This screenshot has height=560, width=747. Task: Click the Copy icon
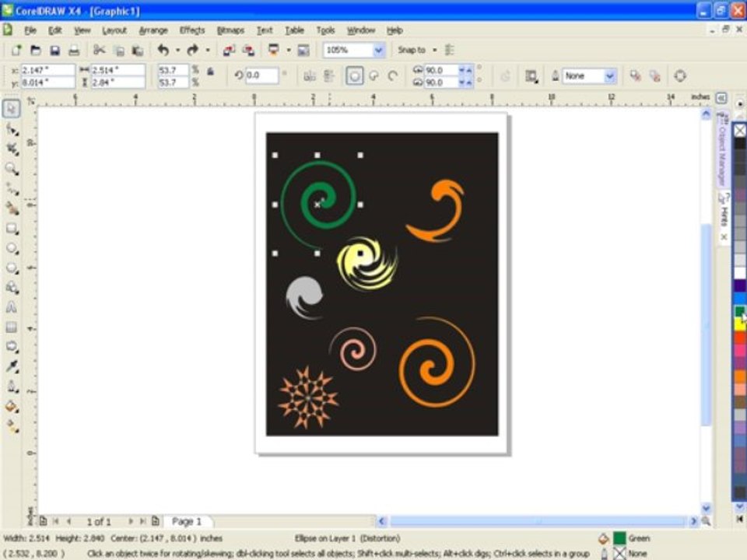click(x=119, y=50)
